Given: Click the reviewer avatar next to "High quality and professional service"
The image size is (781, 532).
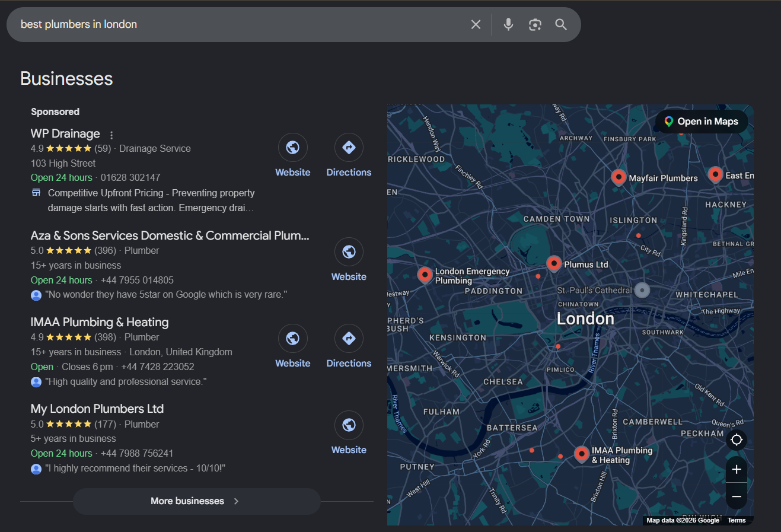Looking at the screenshot, I should (36, 382).
